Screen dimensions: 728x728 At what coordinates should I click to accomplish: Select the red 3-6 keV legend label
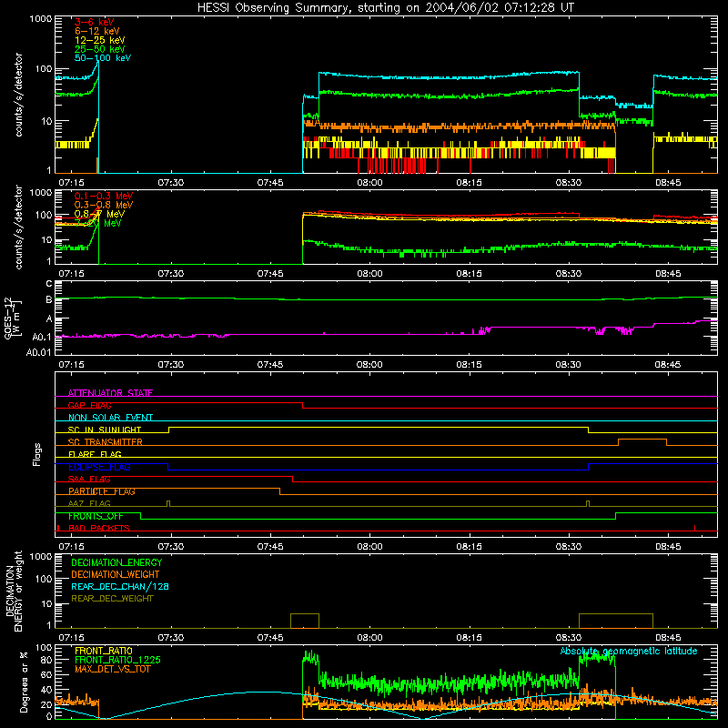tap(95, 22)
